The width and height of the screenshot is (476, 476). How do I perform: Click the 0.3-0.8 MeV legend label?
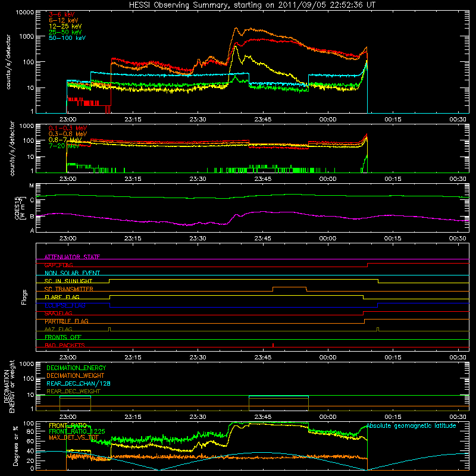tap(68, 134)
